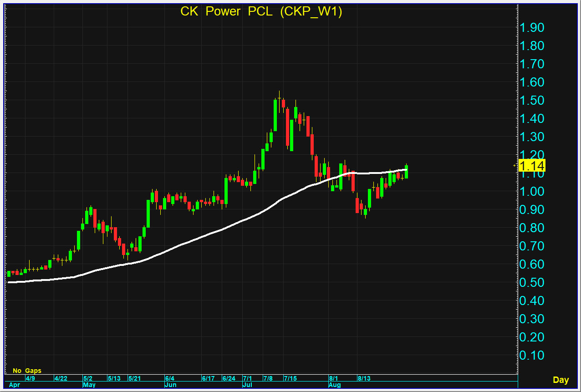This screenshot has height=392, width=581.
Task: Click the 1.80 price axis label
Action: pos(532,46)
